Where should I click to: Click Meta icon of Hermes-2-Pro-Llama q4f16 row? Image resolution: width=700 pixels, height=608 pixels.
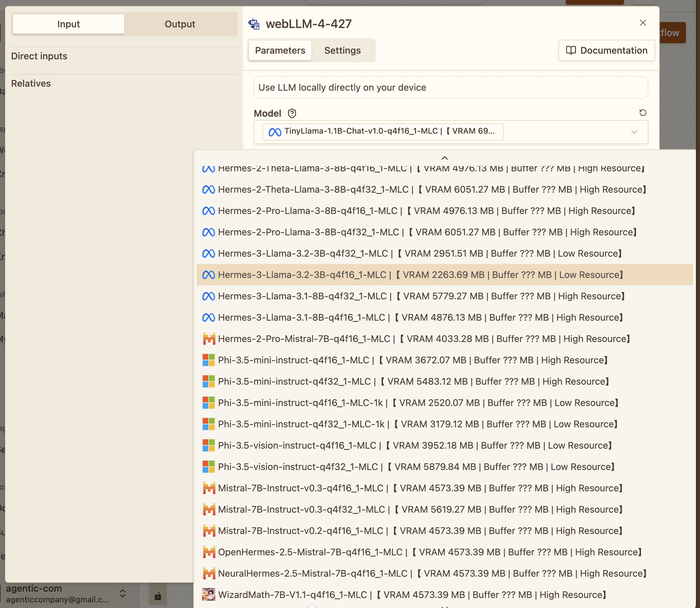208,211
